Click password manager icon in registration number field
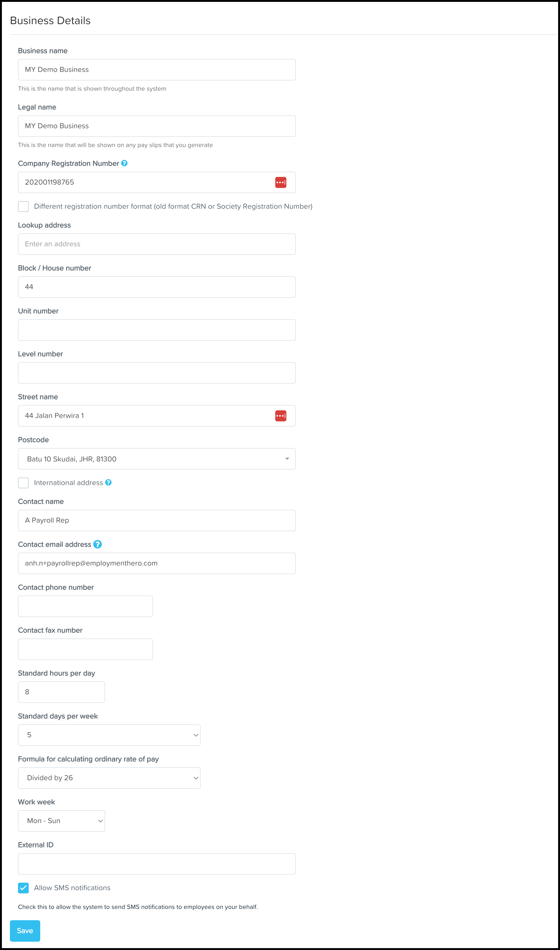Screen dimensions: 560x950 click(x=280, y=182)
